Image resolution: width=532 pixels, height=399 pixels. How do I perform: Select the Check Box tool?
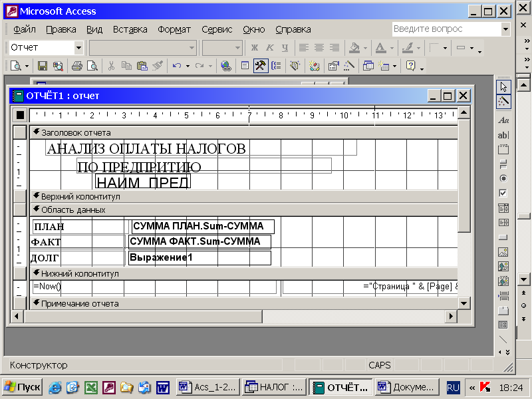pos(503,193)
